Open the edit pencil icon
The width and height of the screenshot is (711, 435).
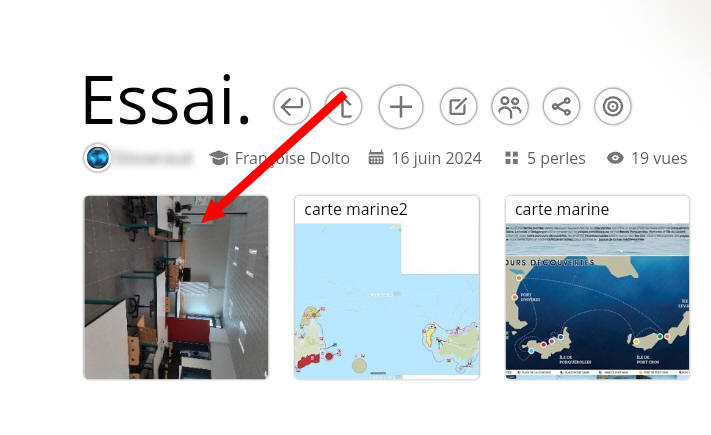pos(458,107)
